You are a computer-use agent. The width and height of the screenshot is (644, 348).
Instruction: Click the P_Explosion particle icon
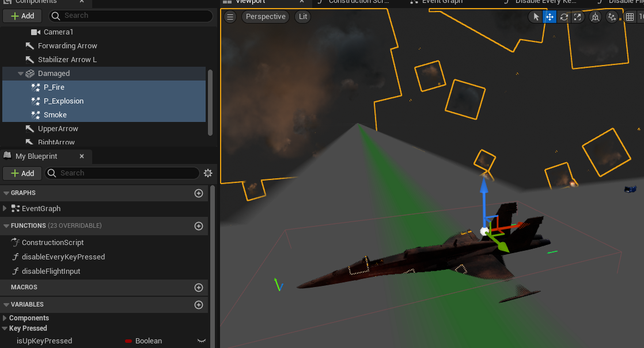tap(36, 101)
